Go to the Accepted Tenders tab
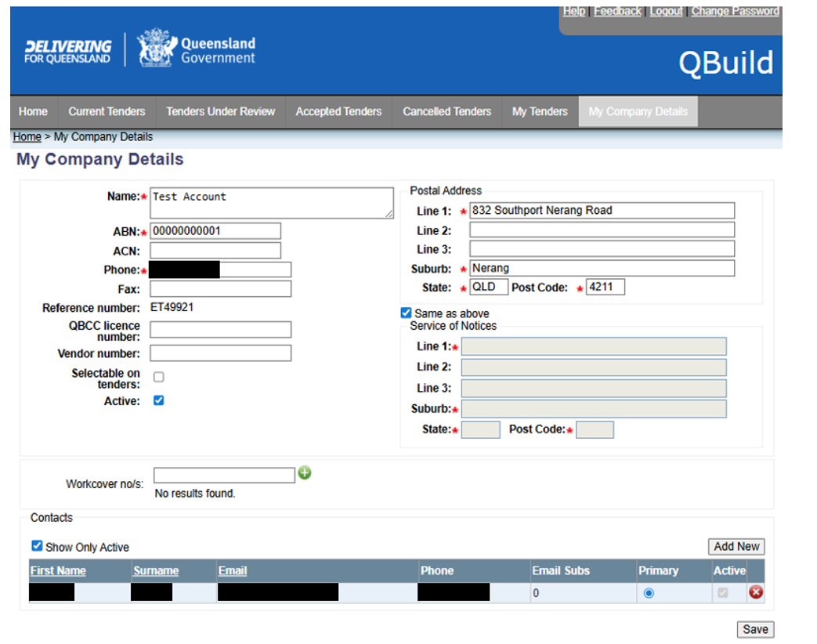This screenshot has width=817, height=644. click(338, 111)
